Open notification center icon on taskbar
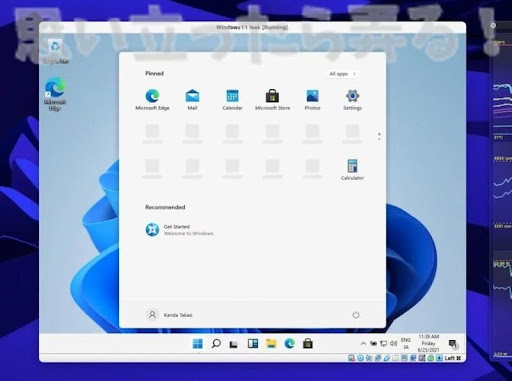The image size is (512, 381). coord(453,344)
